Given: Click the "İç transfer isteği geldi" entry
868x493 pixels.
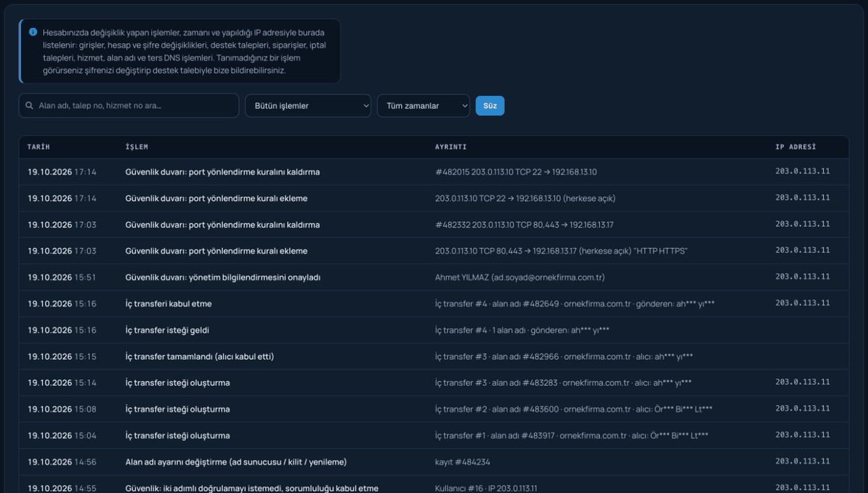Looking at the screenshot, I should point(167,330).
